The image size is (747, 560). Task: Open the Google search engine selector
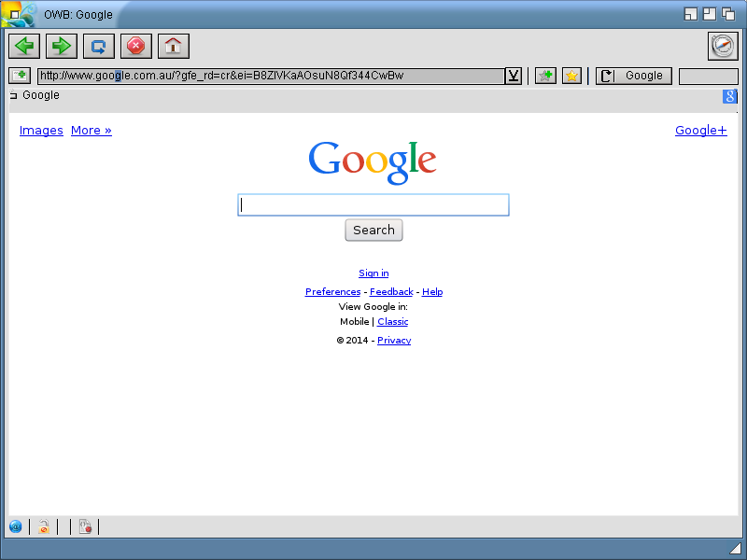point(634,76)
